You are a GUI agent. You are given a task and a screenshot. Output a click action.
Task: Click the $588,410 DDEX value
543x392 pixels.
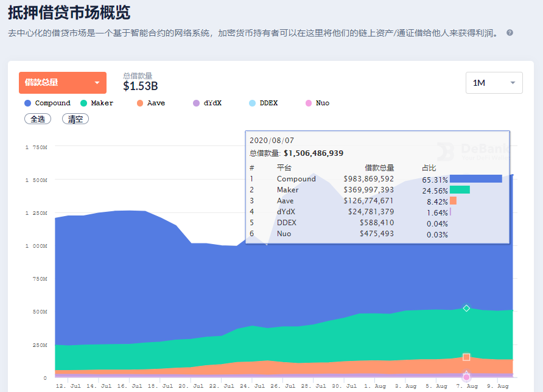tap(377, 222)
